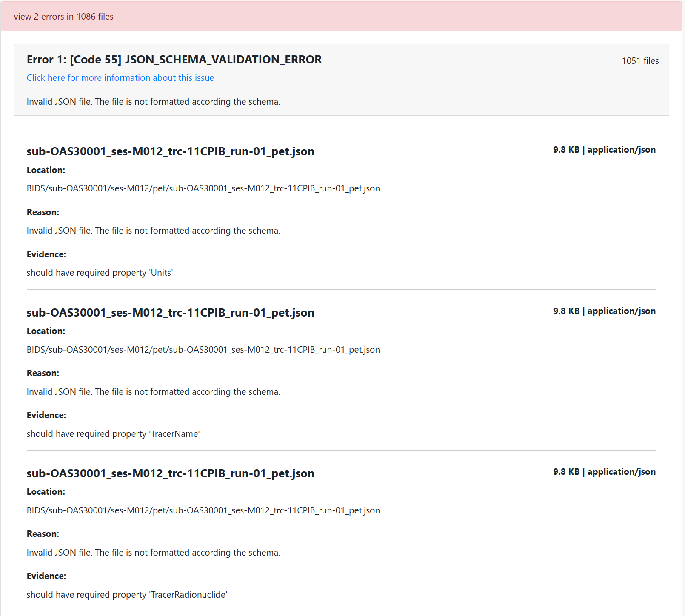This screenshot has height=616, width=685.
Task: Click the Reason label in the first file entry
Action: coord(43,212)
